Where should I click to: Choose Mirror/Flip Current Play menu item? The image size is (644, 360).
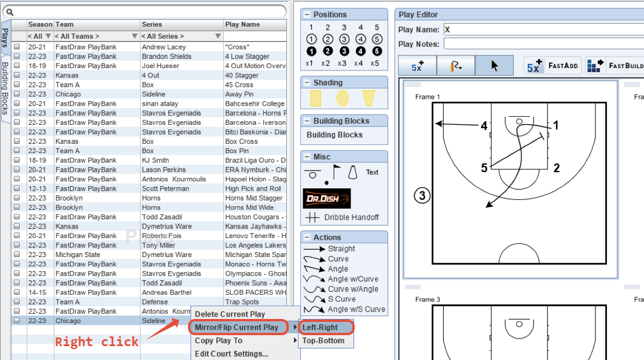coord(245,327)
